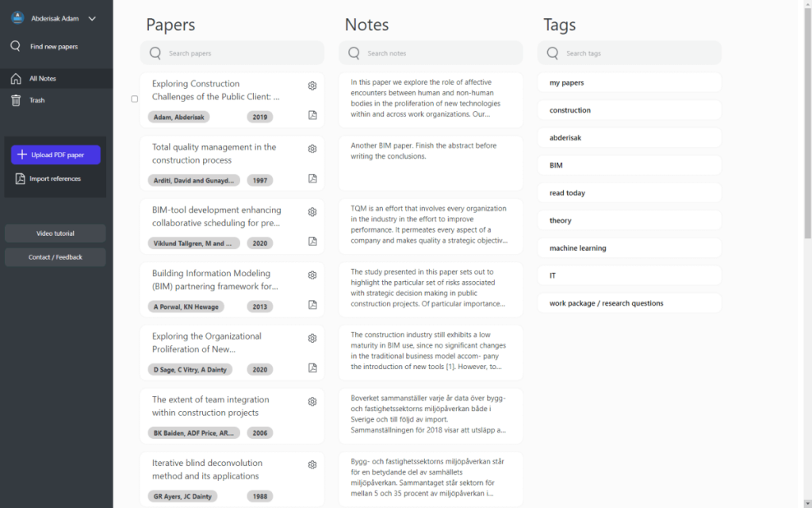
Task: Click the home icon beside All Notes
Action: click(x=16, y=79)
